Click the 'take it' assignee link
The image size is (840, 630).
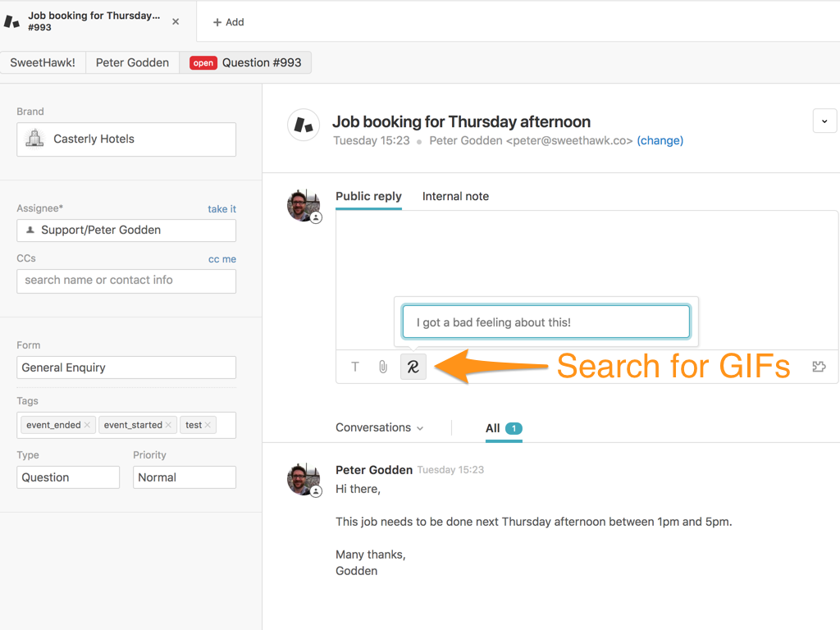point(221,209)
